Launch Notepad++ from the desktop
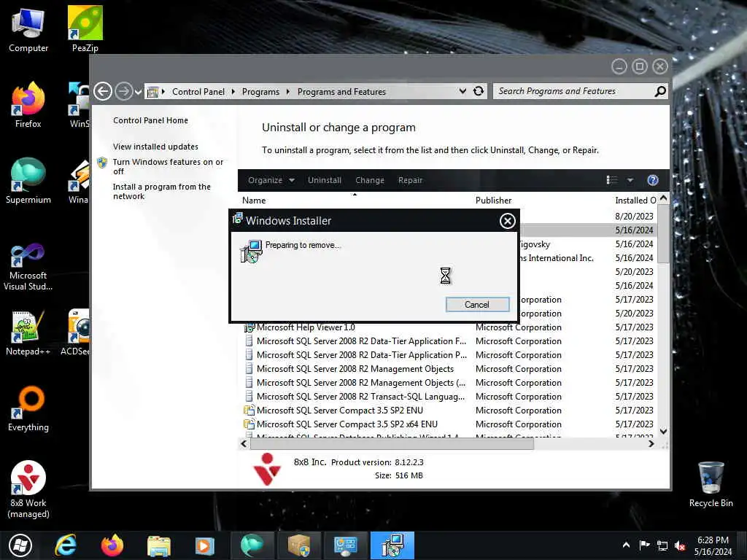747x560 pixels. (28, 332)
